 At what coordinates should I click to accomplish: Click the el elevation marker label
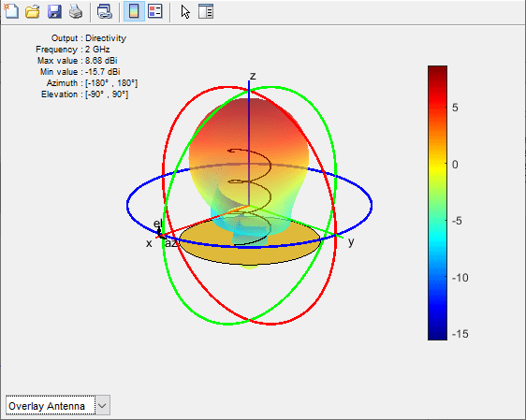(157, 224)
